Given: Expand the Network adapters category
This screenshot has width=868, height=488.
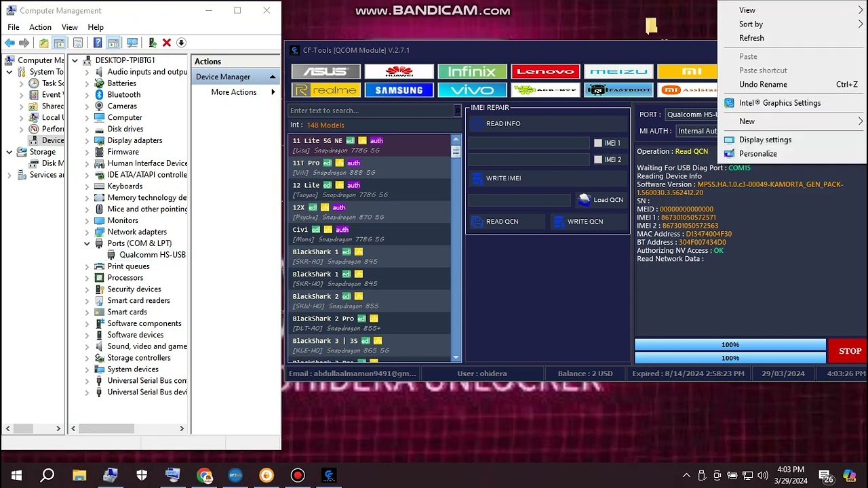Looking at the screenshot, I should click(87, 232).
